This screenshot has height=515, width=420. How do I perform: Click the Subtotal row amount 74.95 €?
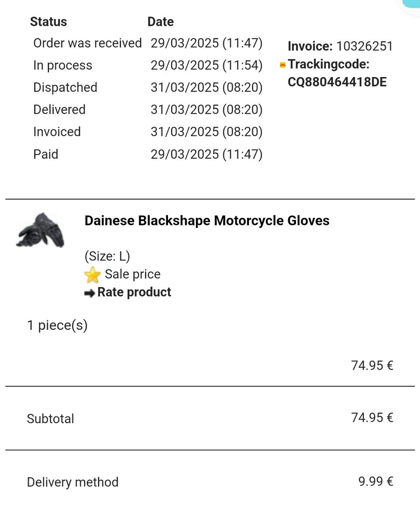(372, 418)
